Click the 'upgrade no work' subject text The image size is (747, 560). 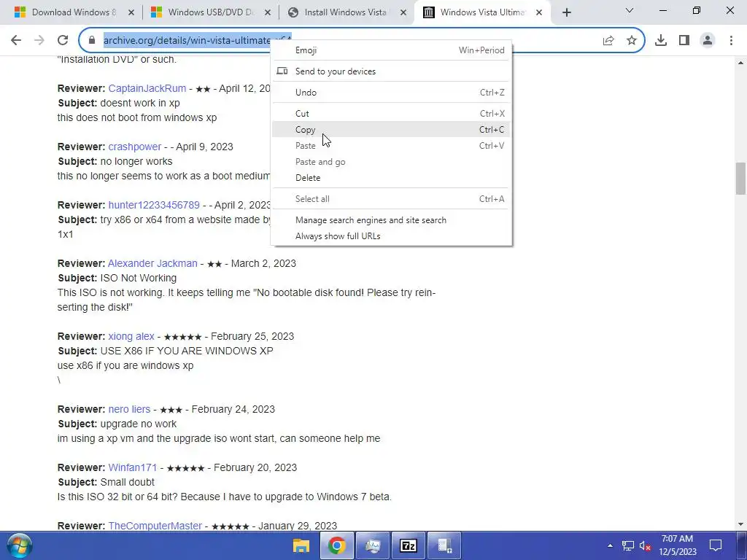pos(139,424)
